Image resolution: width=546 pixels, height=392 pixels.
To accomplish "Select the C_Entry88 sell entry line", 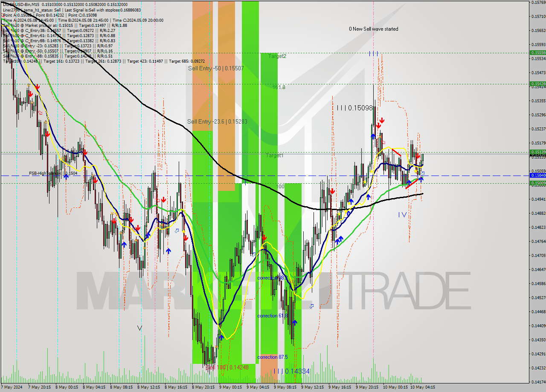I will [x=59, y=41].
